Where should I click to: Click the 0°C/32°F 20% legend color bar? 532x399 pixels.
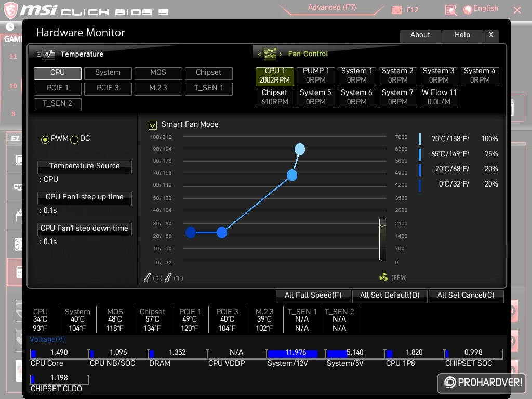(420, 185)
